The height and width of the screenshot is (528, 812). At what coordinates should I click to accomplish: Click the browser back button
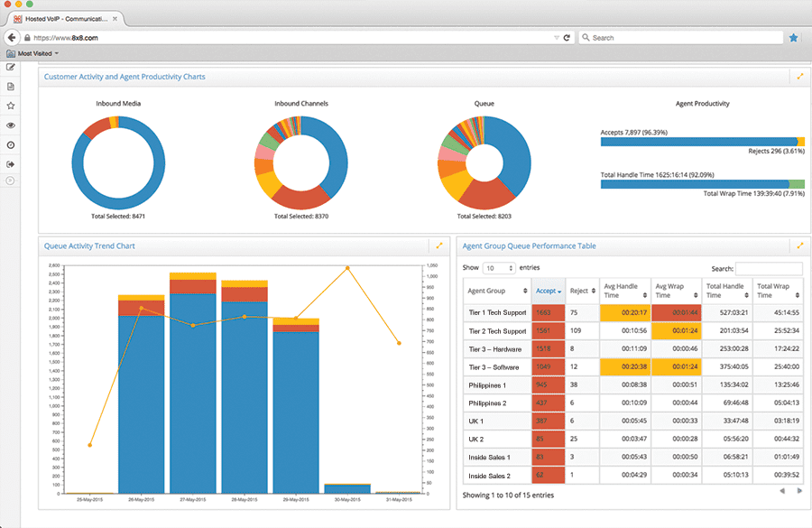[x=12, y=38]
